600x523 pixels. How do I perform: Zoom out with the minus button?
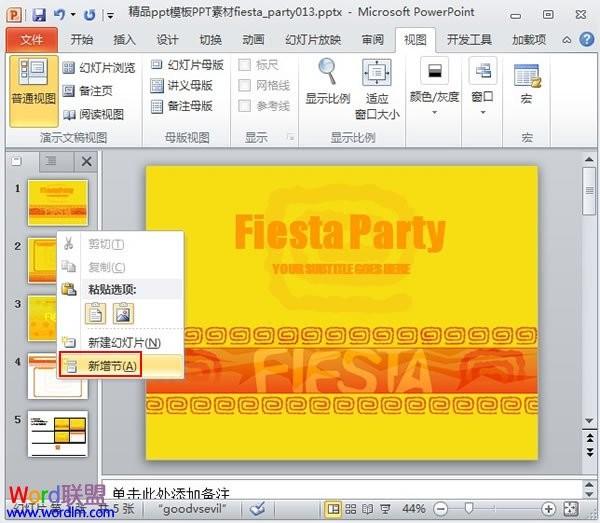pos(440,509)
